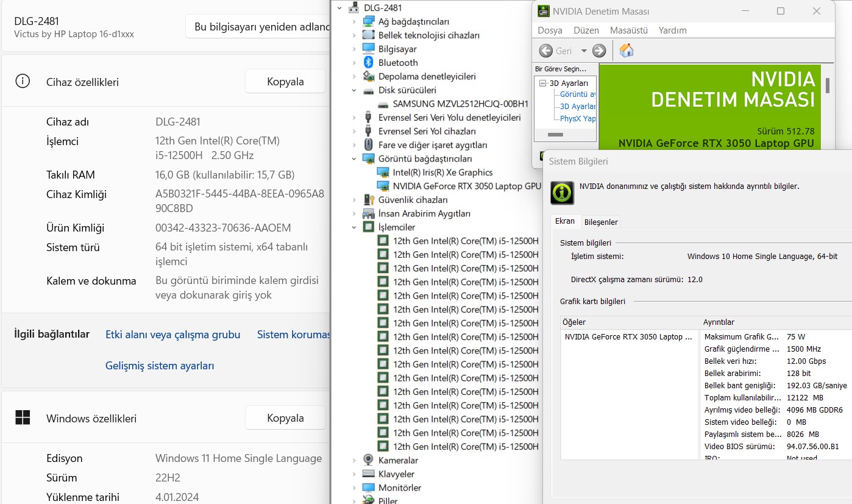Click the PhysX Yap tree link
Viewport: 852px width, 504px height.
[578, 119]
